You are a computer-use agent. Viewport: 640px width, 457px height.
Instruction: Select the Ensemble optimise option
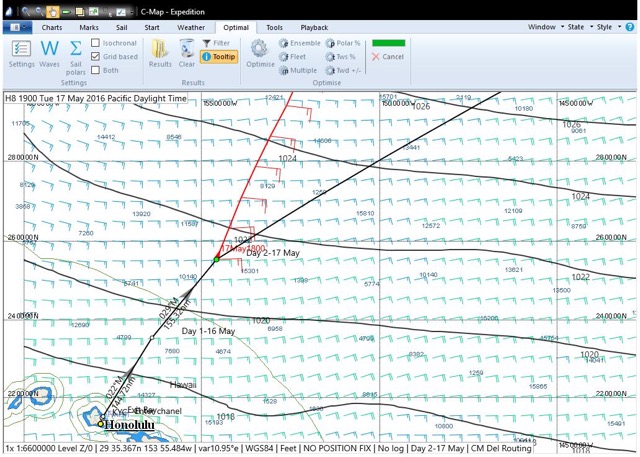(x=299, y=43)
